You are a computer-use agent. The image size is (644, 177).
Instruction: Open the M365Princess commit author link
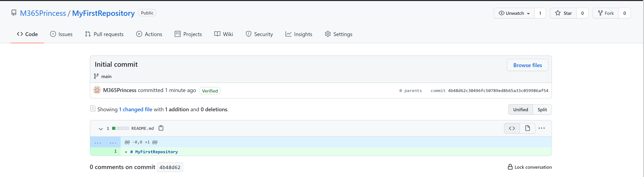tap(120, 90)
